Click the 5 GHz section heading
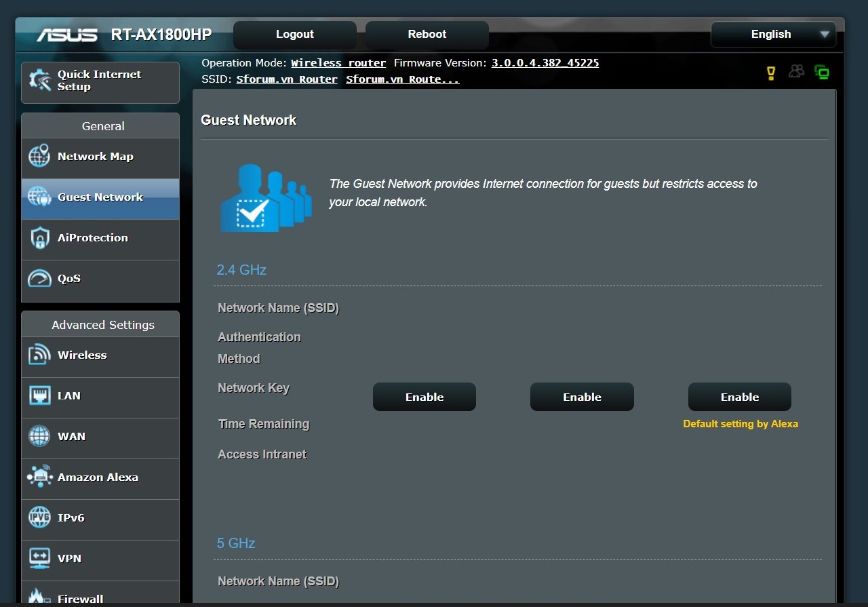This screenshot has width=868, height=607. (x=236, y=543)
